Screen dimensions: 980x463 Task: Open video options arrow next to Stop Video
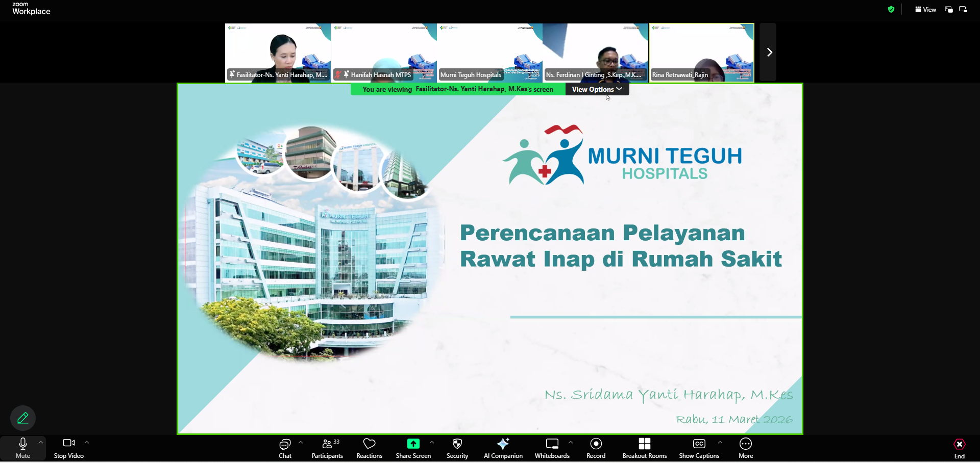[x=87, y=442]
